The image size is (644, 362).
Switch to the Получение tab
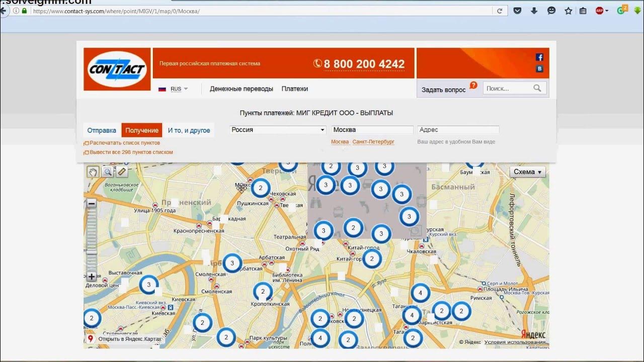tap(142, 130)
